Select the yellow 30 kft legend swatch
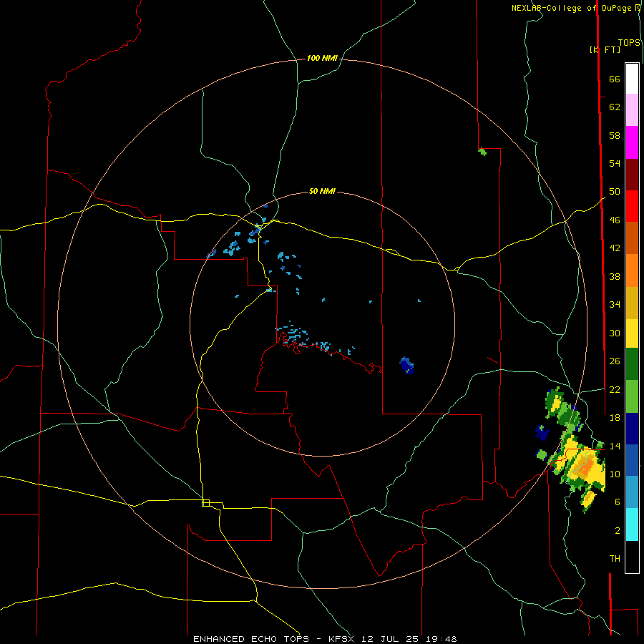This screenshot has width=644, height=644. point(632,333)
